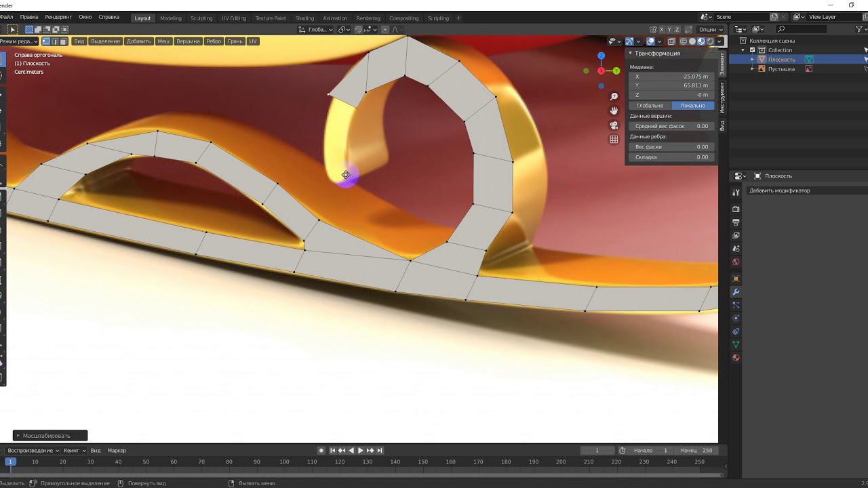Image resolution: width=868 pixels, height=488 pixels.
Task: Open Object Data green triangle properties tab
Action: (736, 345)
